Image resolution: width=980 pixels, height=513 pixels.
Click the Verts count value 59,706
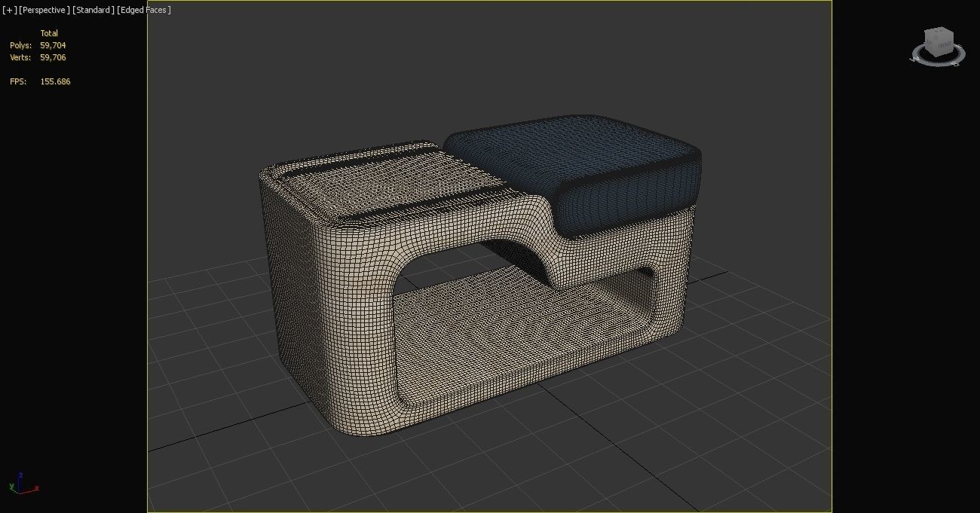pyautogui.click(x=53, y=57)
